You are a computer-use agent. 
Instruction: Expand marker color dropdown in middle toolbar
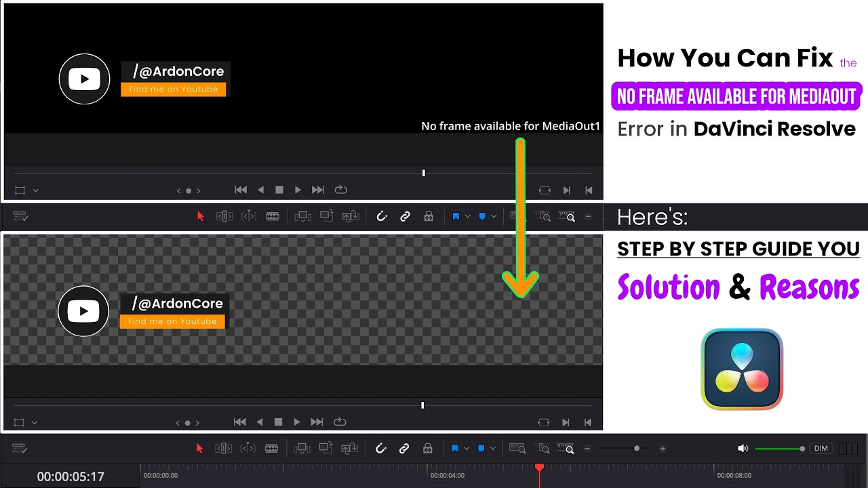494,216
